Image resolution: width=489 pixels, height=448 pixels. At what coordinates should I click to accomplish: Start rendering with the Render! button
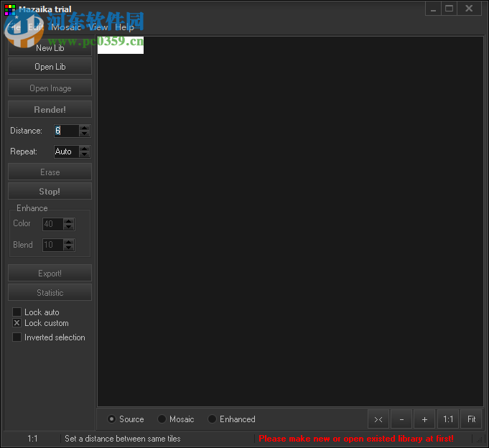click(x=50, y=109)
